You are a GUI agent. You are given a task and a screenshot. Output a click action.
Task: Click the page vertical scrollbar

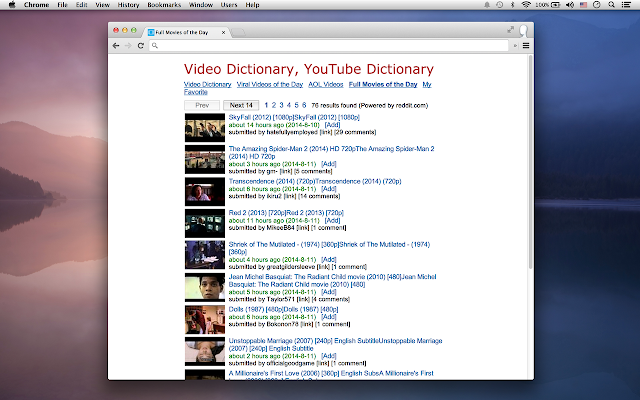point(531,162)
